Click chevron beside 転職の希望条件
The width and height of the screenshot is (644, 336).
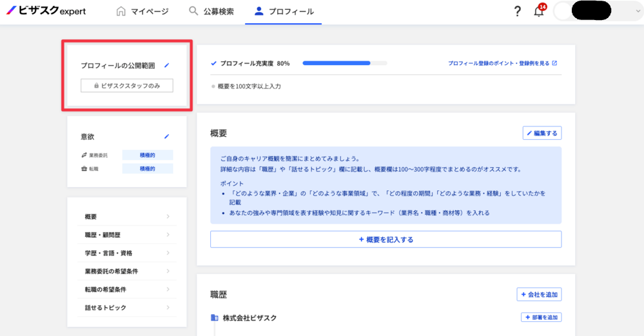click(x=168, y=289)
